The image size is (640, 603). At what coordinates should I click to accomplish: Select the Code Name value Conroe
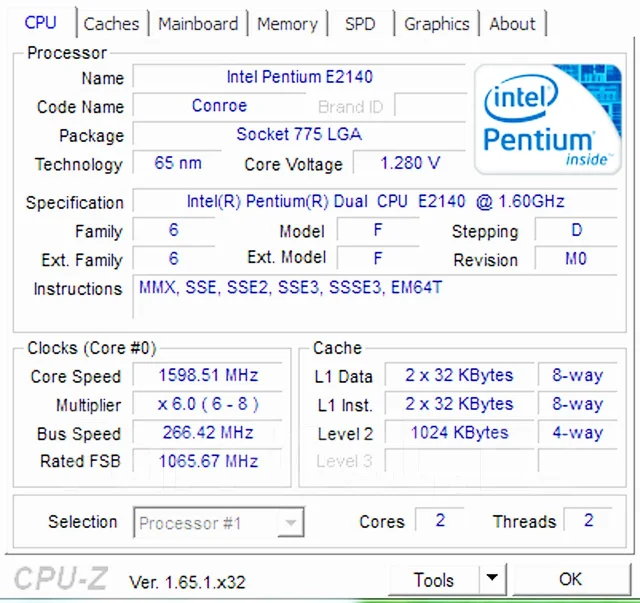(x=220, y=106)
